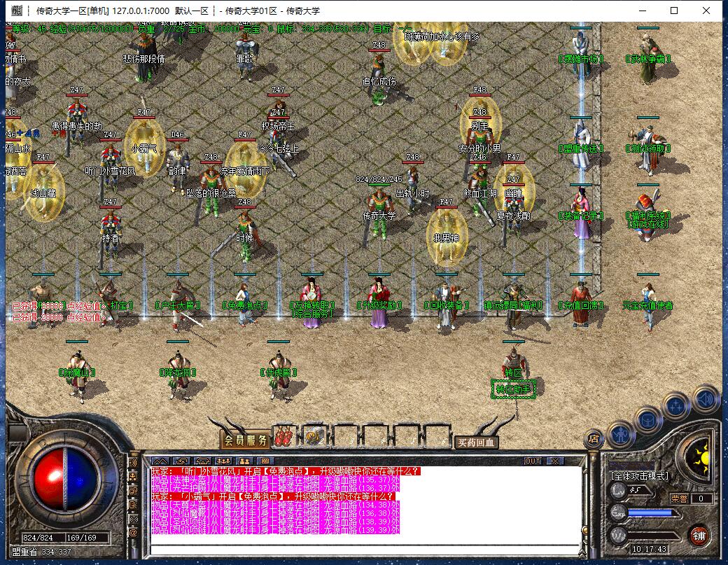Talk to the [盟重传送] teleport NPC
This screenshot has height=565, width=728.
tap(580, 145)
